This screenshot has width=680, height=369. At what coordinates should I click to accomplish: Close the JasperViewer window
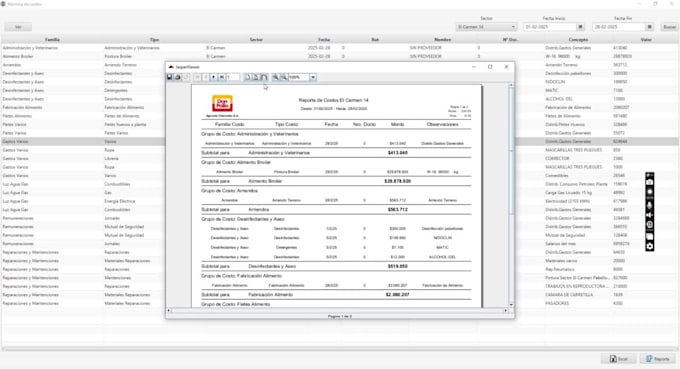click(x=506, y=67)
